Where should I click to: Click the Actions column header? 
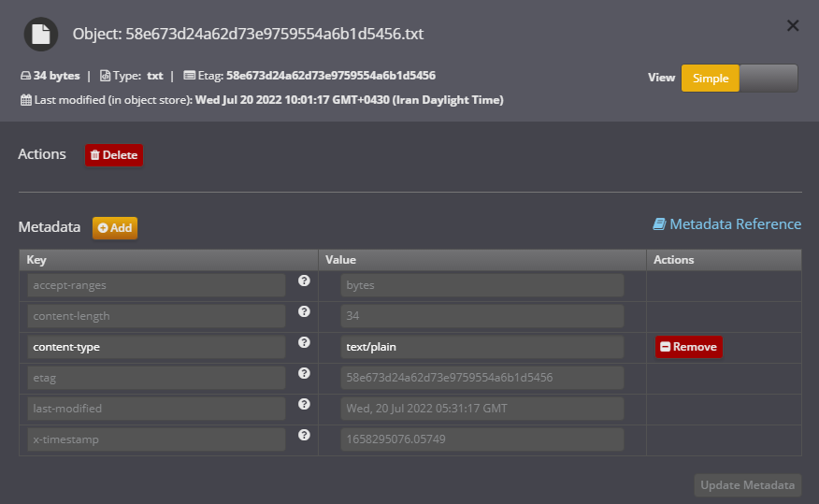(724, 260)
